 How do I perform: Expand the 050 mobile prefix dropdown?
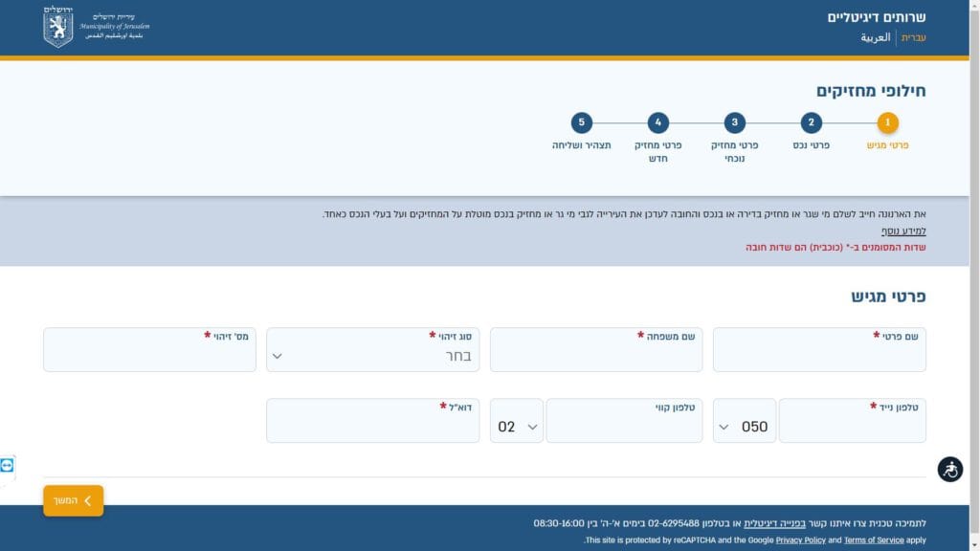click(744, 427)
